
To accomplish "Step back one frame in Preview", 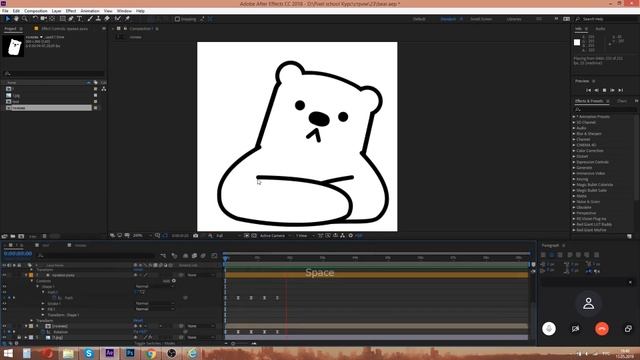I will click(596, 90).
